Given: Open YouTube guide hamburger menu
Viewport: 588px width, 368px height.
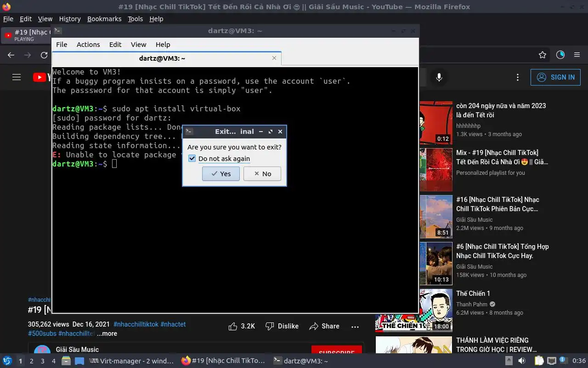Looking at the screenshot, I should (x=17, y=77).
